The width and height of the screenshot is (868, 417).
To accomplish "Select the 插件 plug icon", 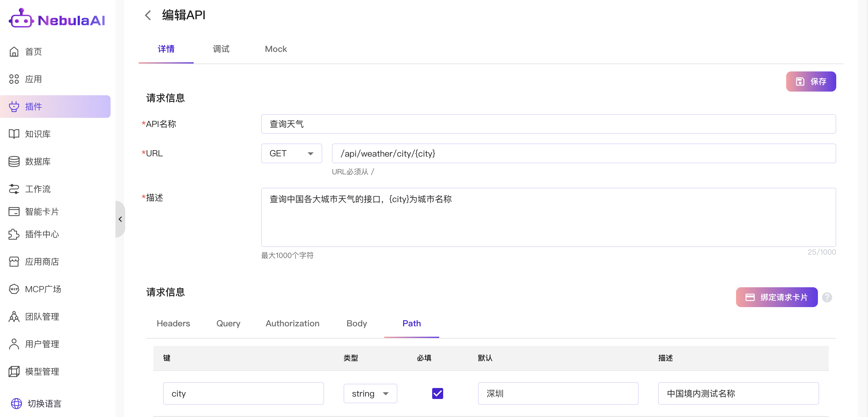I will tap(14, 107).
